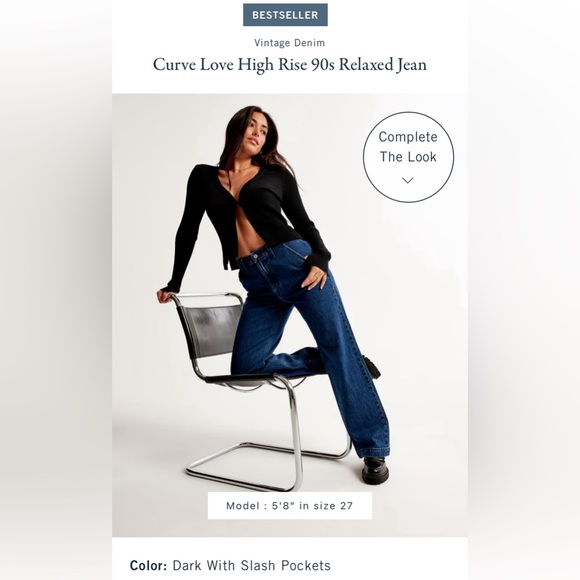Open the Vintage Denim category link
The image size is (580, 580).
[289, 43]
